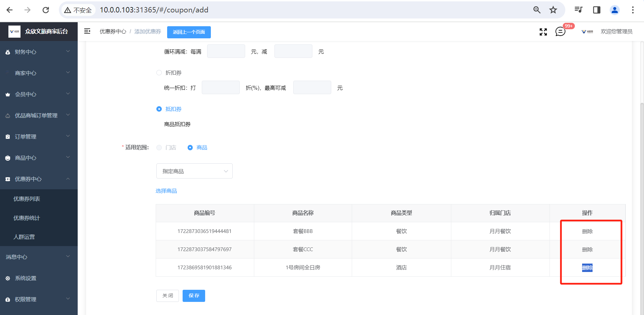Click the 关闭 button

(x=167, y=296)
